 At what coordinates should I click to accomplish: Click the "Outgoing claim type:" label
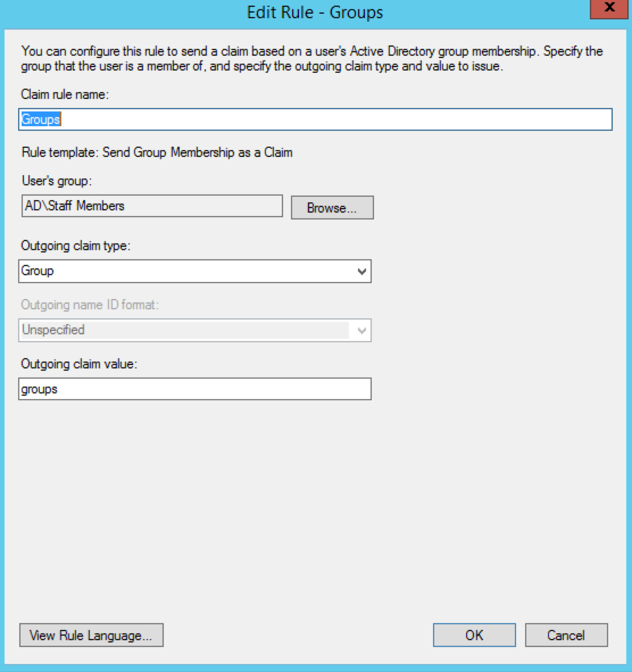76,246
